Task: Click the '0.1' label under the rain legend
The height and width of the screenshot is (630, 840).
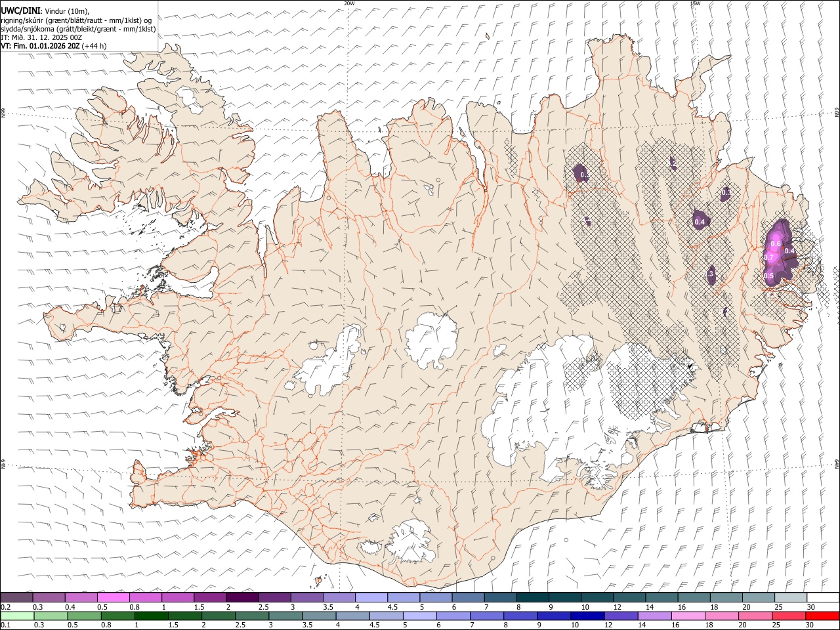Action: click(x=5, y=625)
